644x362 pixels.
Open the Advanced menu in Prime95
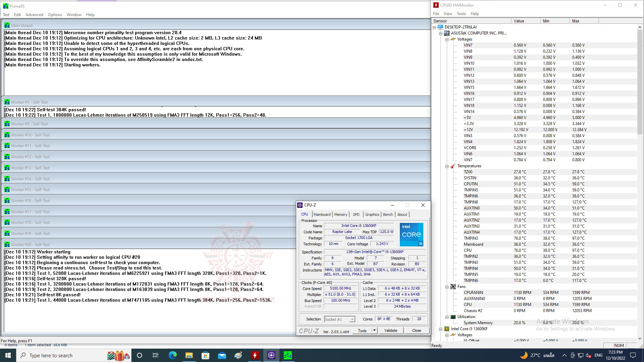34,15
